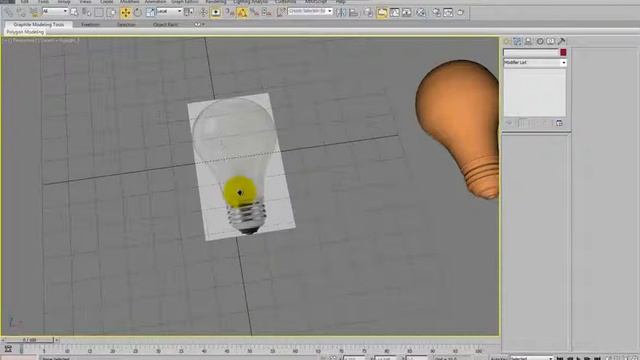
Task: Open the Modify command panel tab
Action: coord(518,41)
